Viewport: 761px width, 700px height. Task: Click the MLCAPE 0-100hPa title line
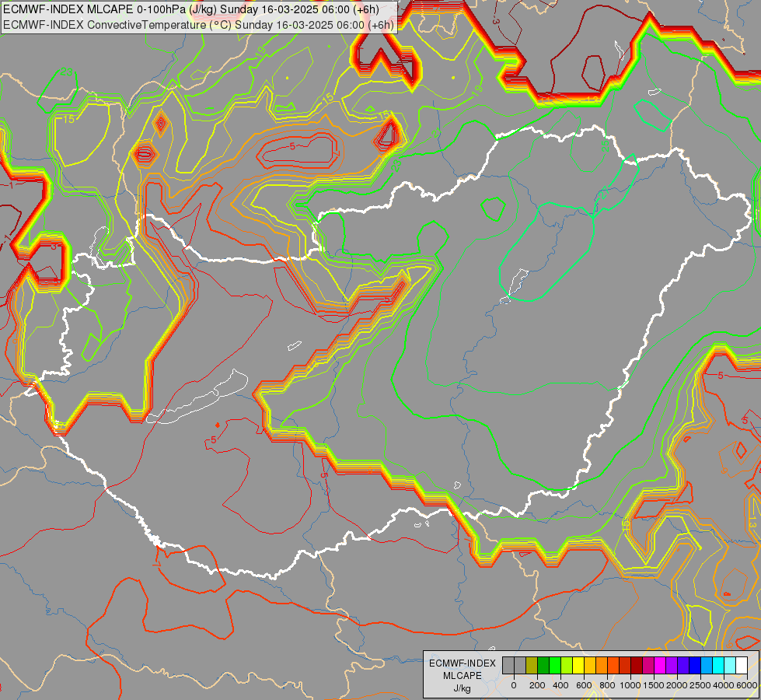[x=191, y=9]
